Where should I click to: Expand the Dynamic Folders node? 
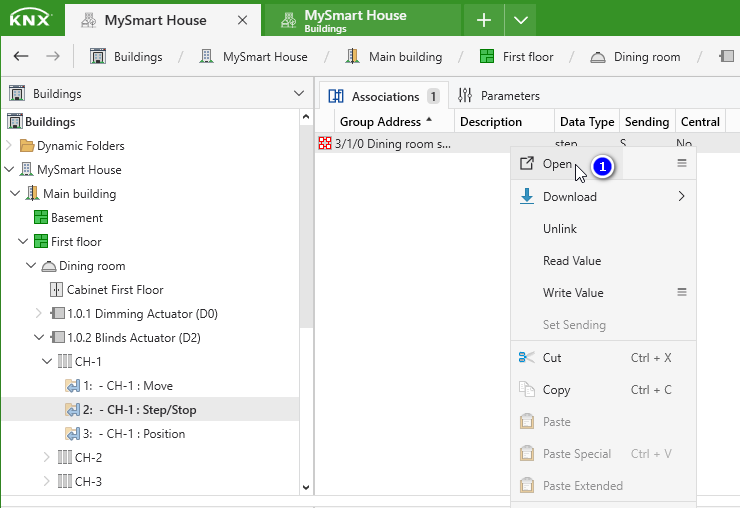tap(9, 145)
